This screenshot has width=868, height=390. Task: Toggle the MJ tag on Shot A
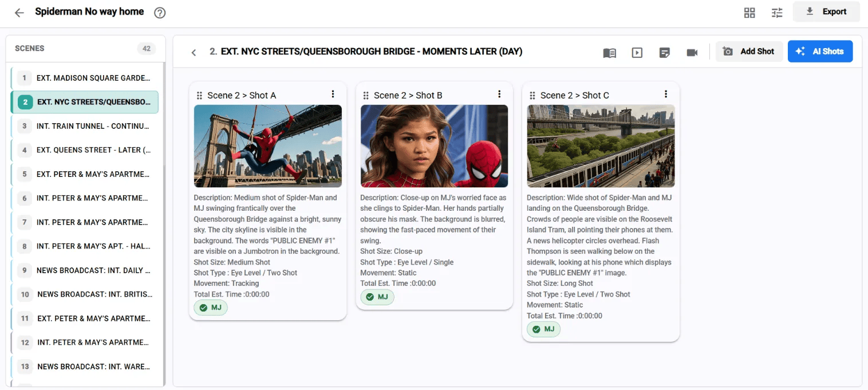click(211, 308)
